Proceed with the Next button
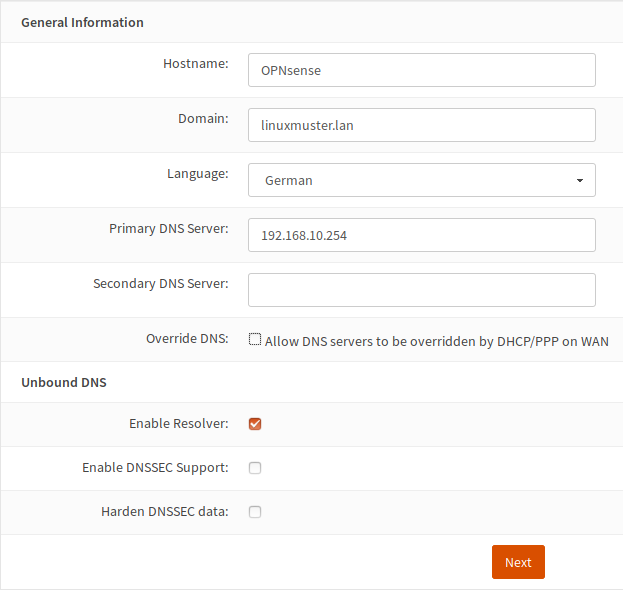The width and height of the screenshot is (623, 590). (518, 562)
